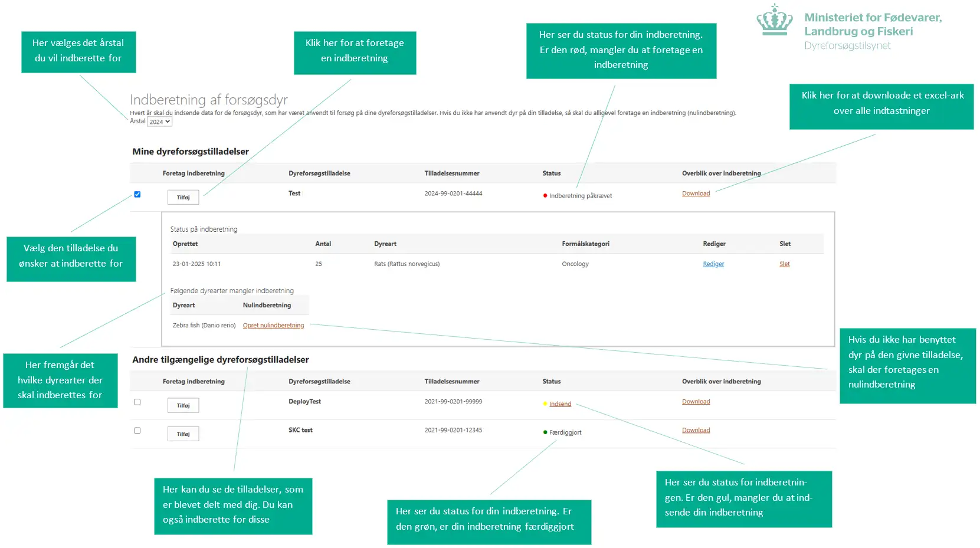This screenshot has width=980, height=548.
Task: Click the yellow status dot for DeployTest
Action: pos(545,404)
